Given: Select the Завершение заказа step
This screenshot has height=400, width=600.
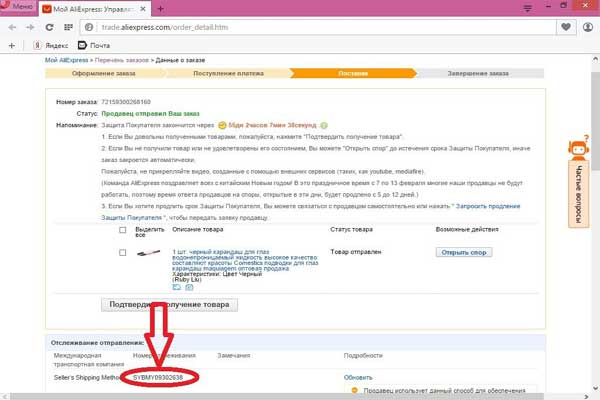Looking at the screenshot, I should [478, 73].
